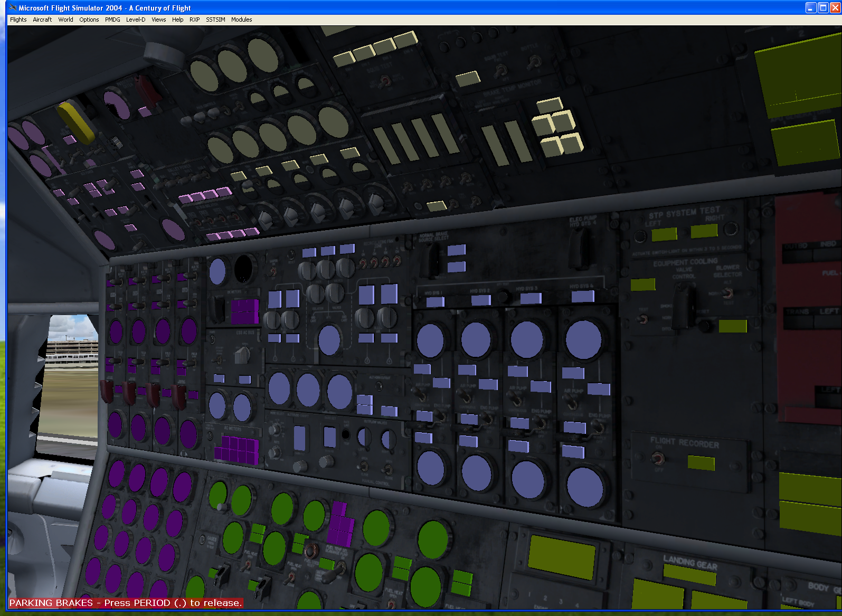Click the HYD SYS 2 indicator light

pyautogui.click(x=481, y=300)
